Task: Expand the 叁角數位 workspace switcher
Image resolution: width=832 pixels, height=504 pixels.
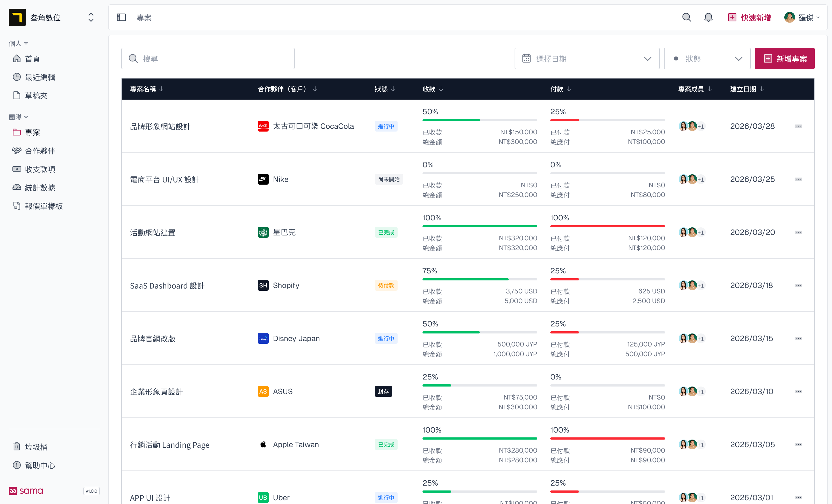Action: tap(91, 18)
